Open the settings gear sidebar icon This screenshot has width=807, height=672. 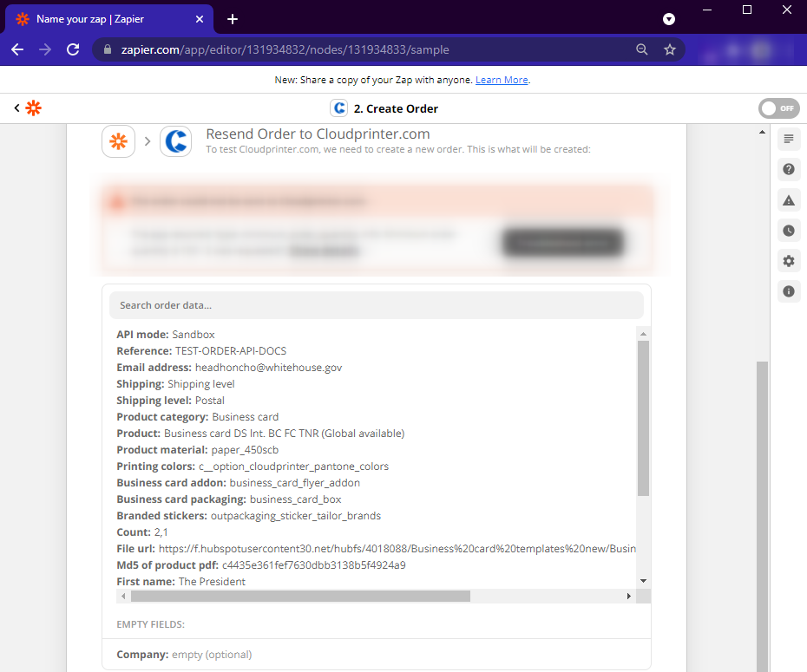pyautogui.click(x=789, y=261)
